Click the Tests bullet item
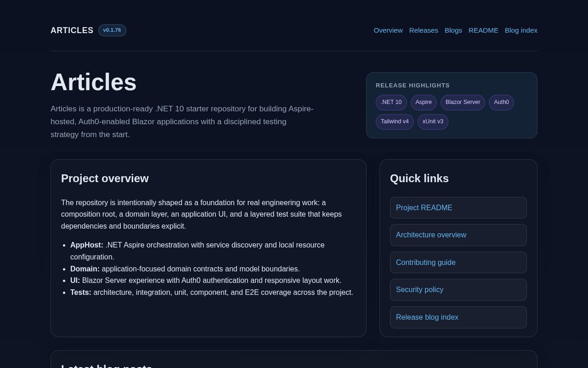588x368 pixels. click(x=212, y=293)
